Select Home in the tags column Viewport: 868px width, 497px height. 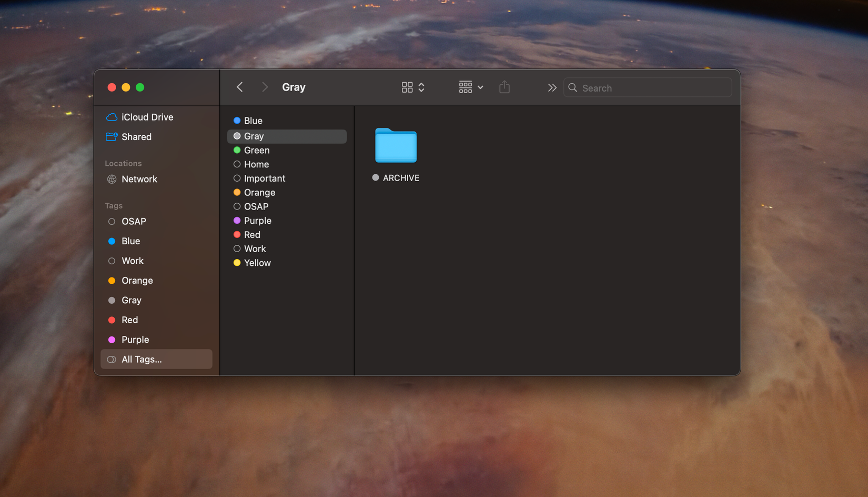[287, 165]
